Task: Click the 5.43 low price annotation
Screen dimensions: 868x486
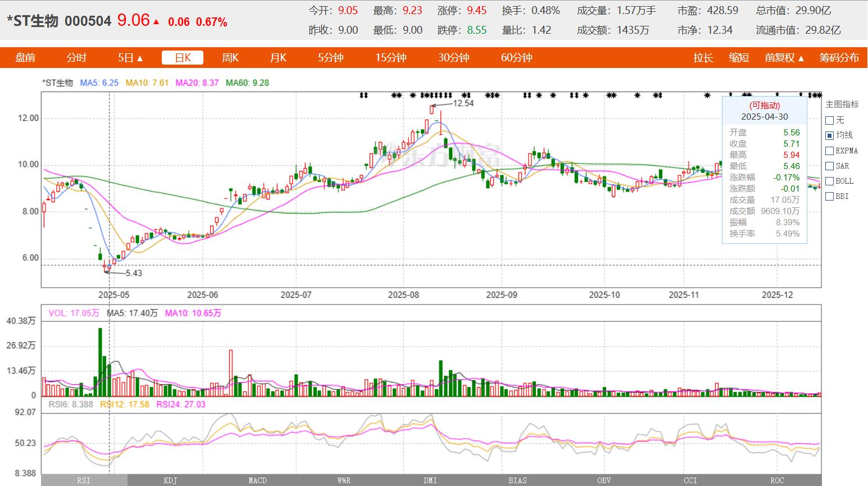Action: tap(133, 273)
